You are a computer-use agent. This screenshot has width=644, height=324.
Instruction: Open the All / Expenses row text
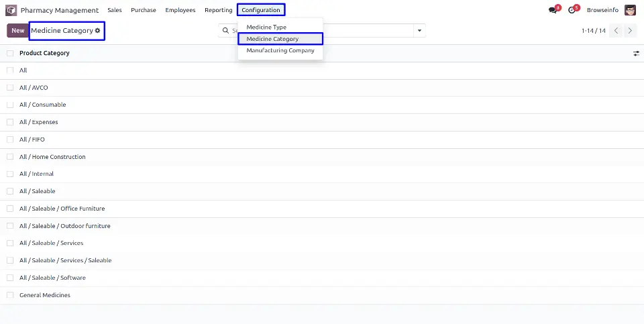tap(39, 122)
